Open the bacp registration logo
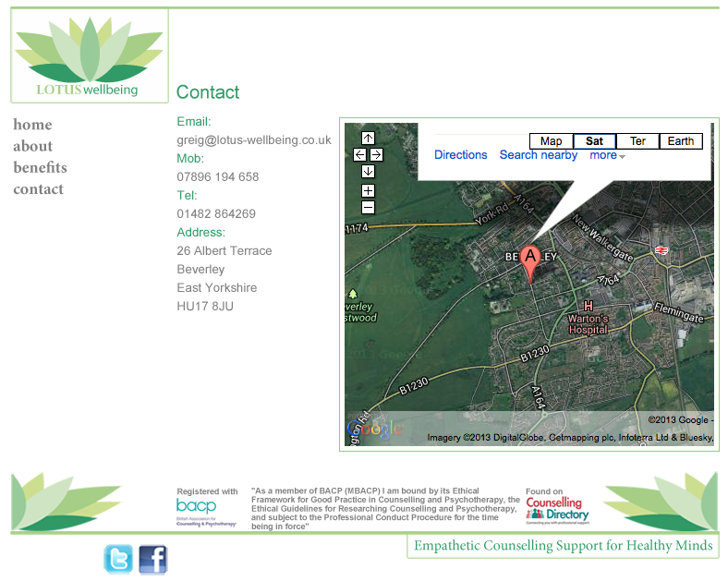 (207, 512)
